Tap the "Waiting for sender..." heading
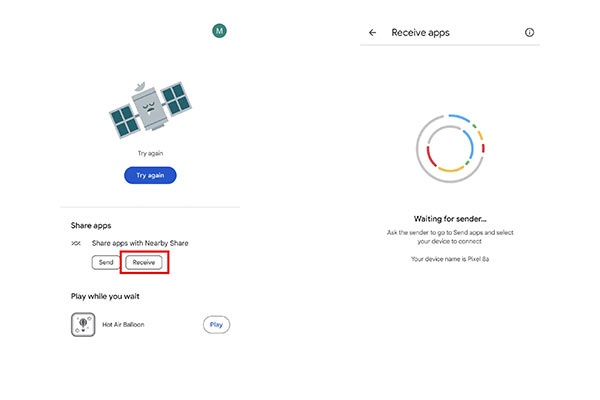Screen dimensions: 600x400 (450, 218)
